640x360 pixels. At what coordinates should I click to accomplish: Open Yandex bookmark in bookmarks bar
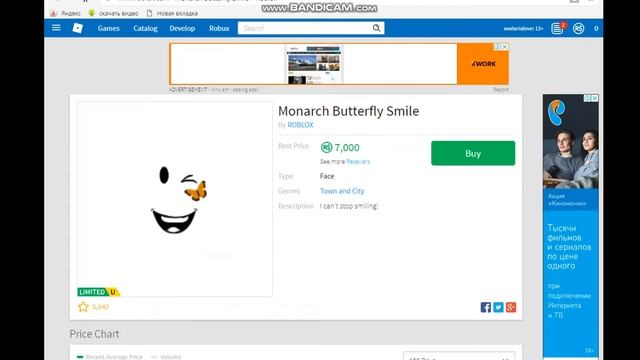(66, 13)
